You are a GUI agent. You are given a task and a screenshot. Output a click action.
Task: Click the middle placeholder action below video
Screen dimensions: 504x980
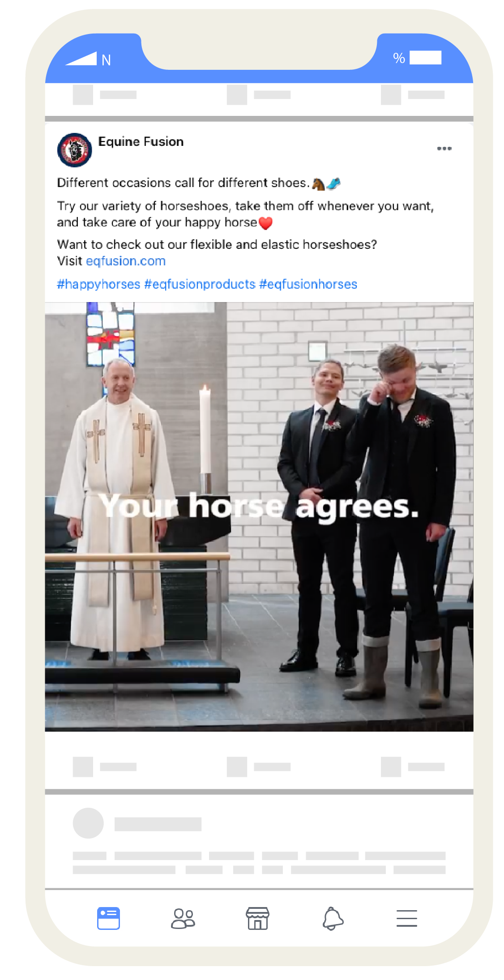[x=258, y=767]
